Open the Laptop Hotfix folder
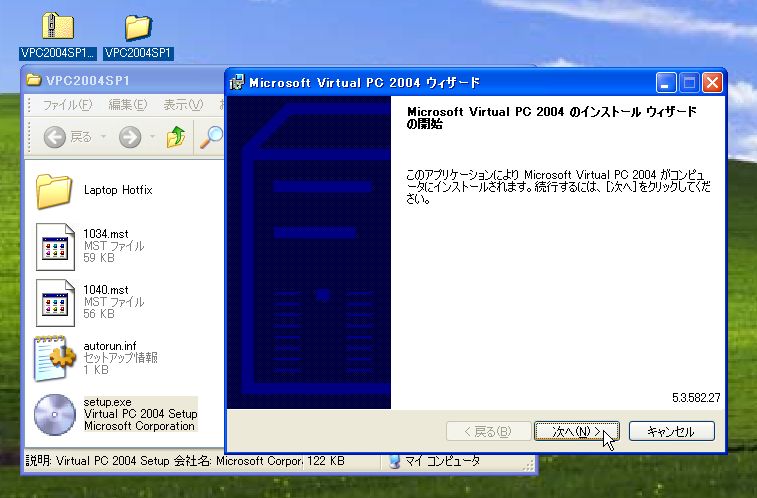757x498 pixels. pyautogui.click(x=54, y=191)
